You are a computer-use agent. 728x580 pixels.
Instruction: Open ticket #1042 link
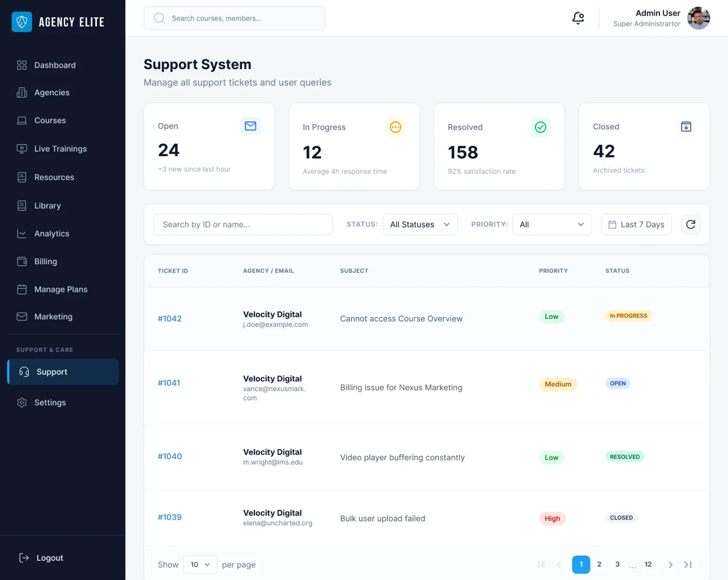point(170,318)
